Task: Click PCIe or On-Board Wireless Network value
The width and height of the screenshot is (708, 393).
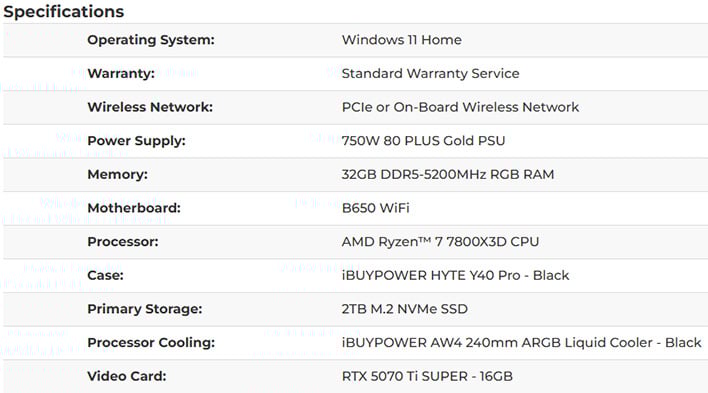Action: pos(460,107)
